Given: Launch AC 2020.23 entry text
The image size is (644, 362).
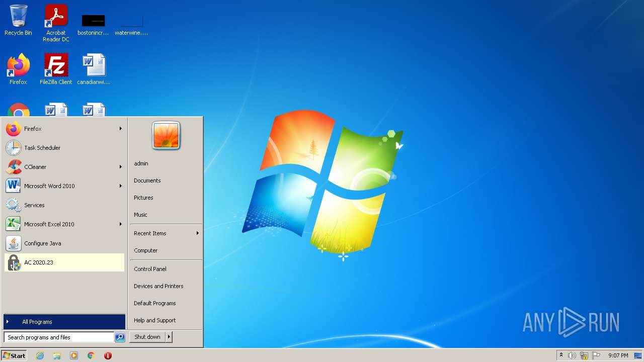Looking at the screenshot, I should pyautogui.click(x=39, y=262).
